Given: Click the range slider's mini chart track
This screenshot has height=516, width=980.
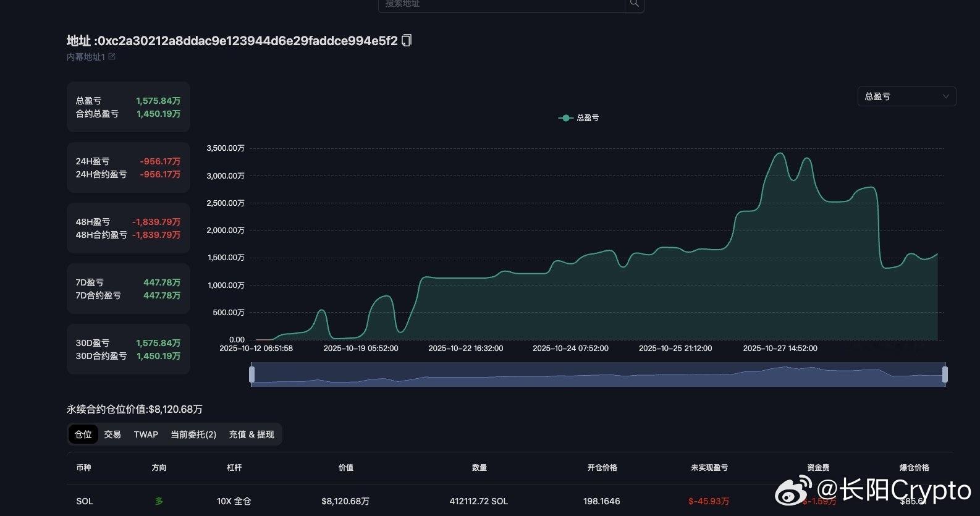Looking at the screenshot, I should click(x=598, y=374).
